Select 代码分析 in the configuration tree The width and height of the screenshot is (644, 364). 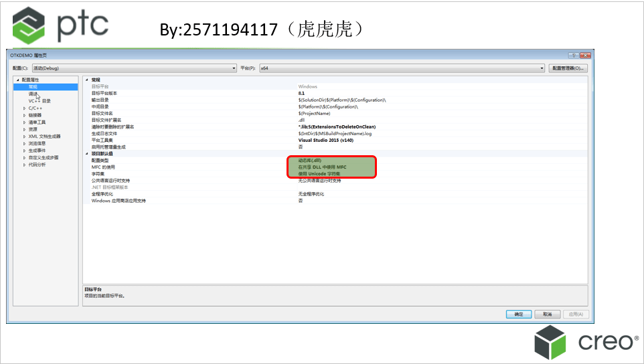(x=37, y=165)
